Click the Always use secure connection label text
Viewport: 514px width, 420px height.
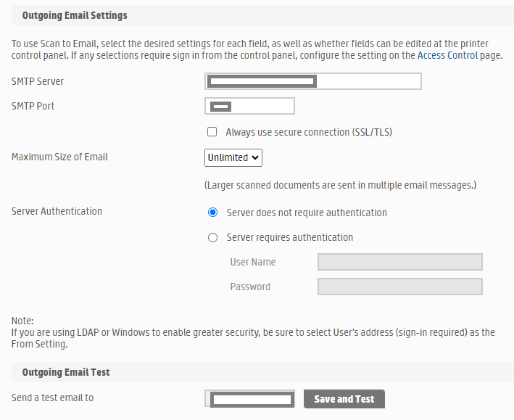pyautogui.click(x=309, y=132)
